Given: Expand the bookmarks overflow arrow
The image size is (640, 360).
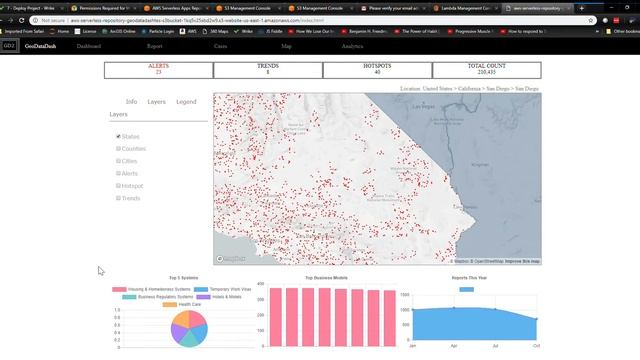Looking at the screenshot, I should pyautogui.click(x=598, y=31).
